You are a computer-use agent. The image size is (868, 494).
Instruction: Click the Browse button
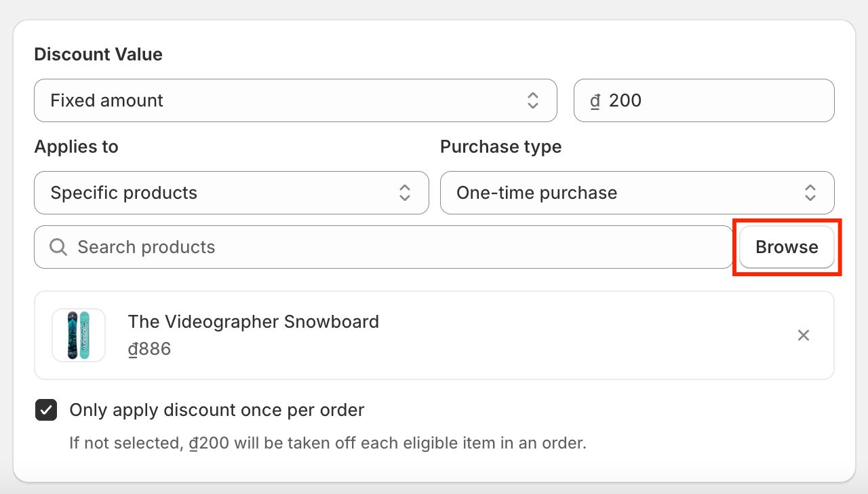point(786,246)
